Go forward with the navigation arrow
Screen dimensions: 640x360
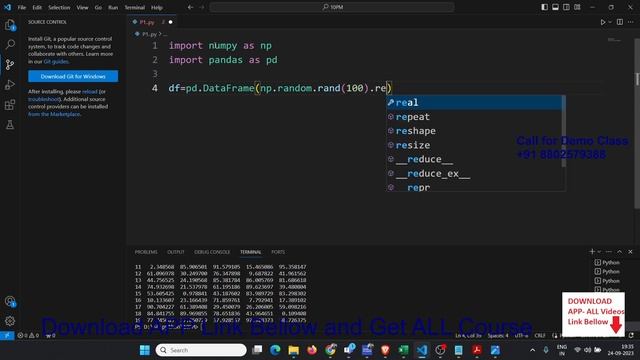click(x=202, y=7)
